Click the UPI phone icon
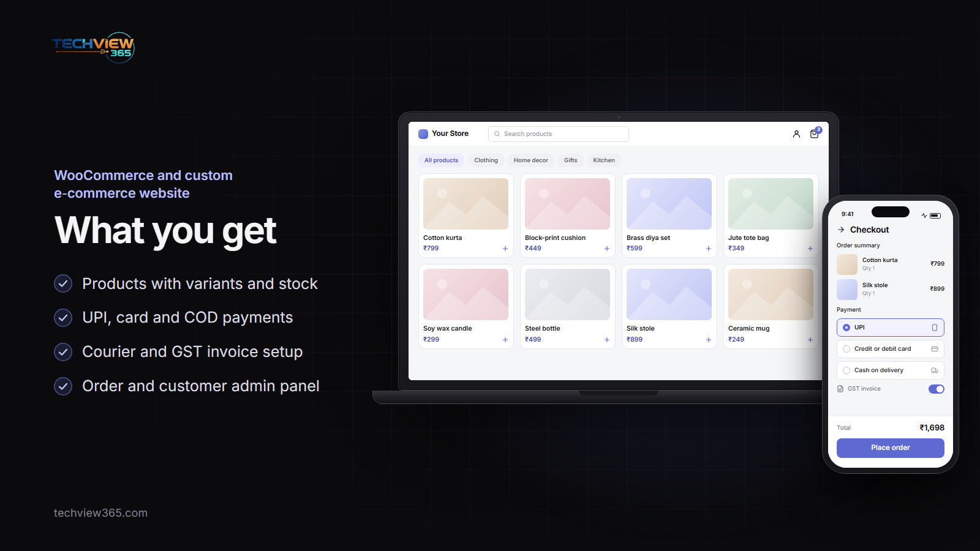Screen dimensions: 980x551 [935, 328]
